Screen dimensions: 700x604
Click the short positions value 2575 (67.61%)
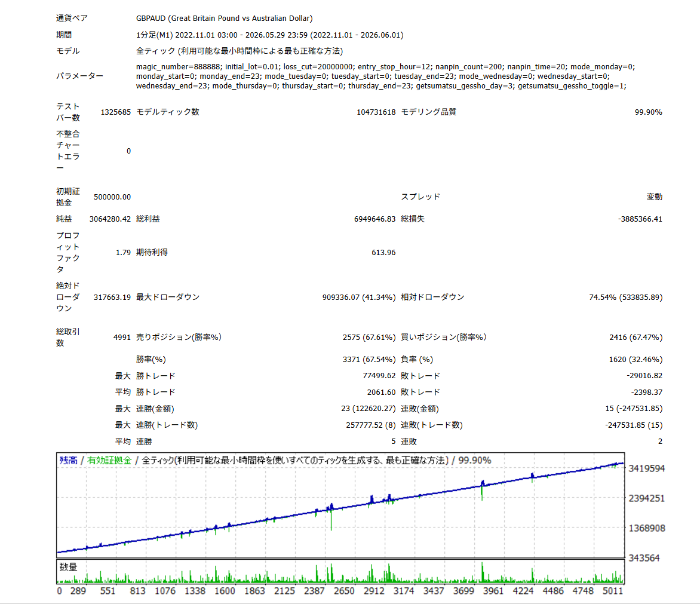coord(369,338)
